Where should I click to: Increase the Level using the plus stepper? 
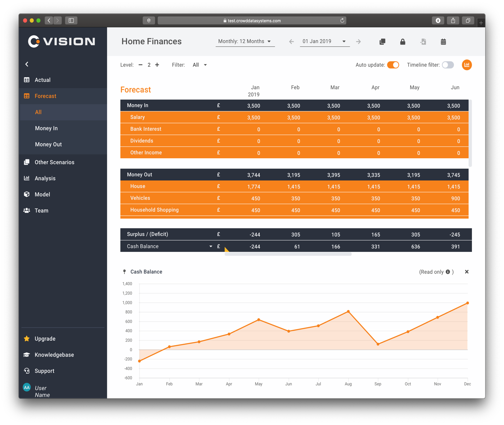click(x=157, y=65)
